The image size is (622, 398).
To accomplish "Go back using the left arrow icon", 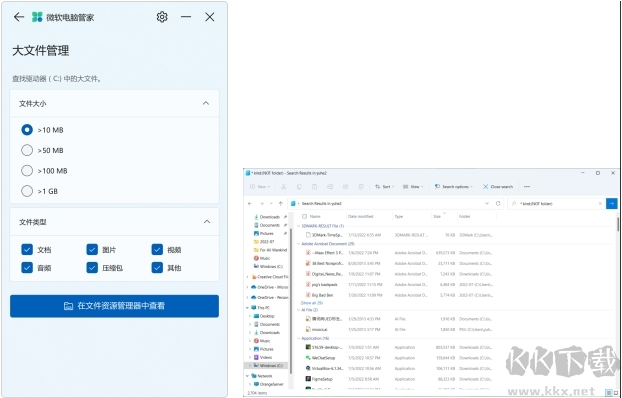I will (19, 17).
